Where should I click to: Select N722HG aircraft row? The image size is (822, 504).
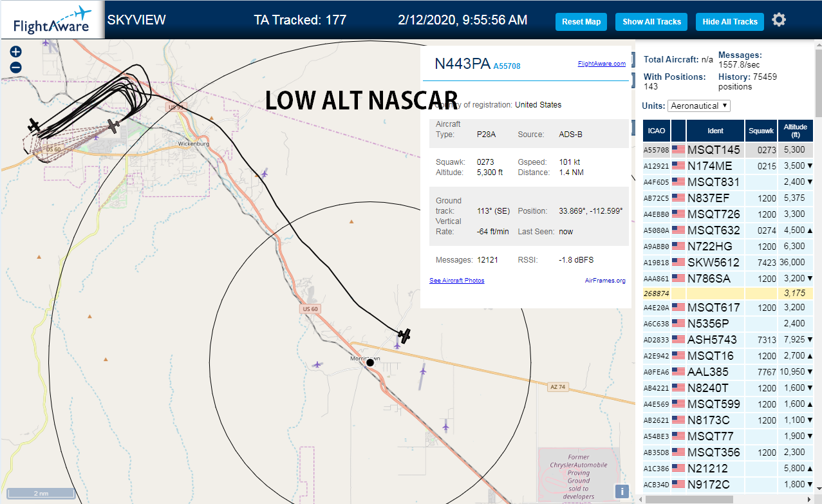[728, 247]
